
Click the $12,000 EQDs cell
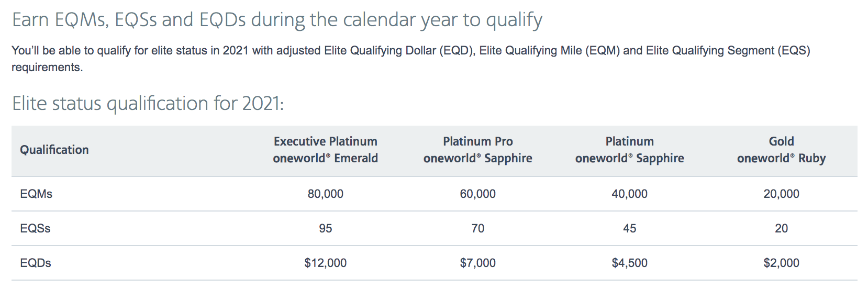pyautogui.click(x=325, y=263)
